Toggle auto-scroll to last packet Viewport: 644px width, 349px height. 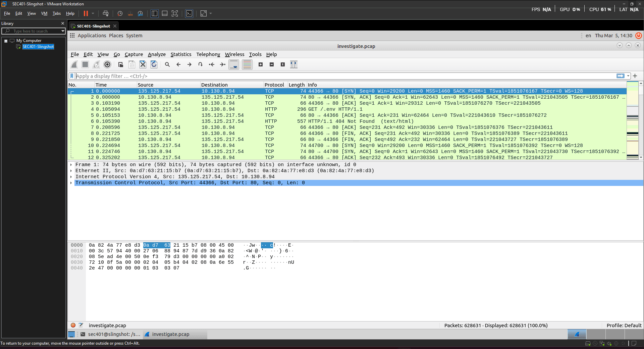233,64
